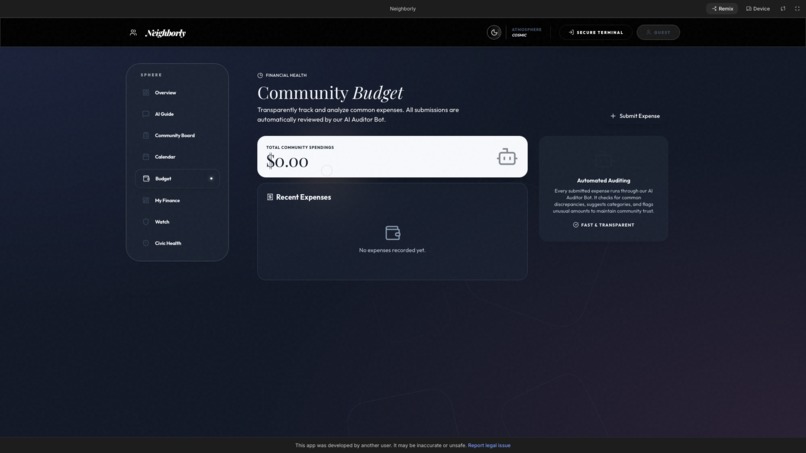Open AI Guide in the sidebar
The height and width of the screenshot is (453, 806).
coord(177,114)
